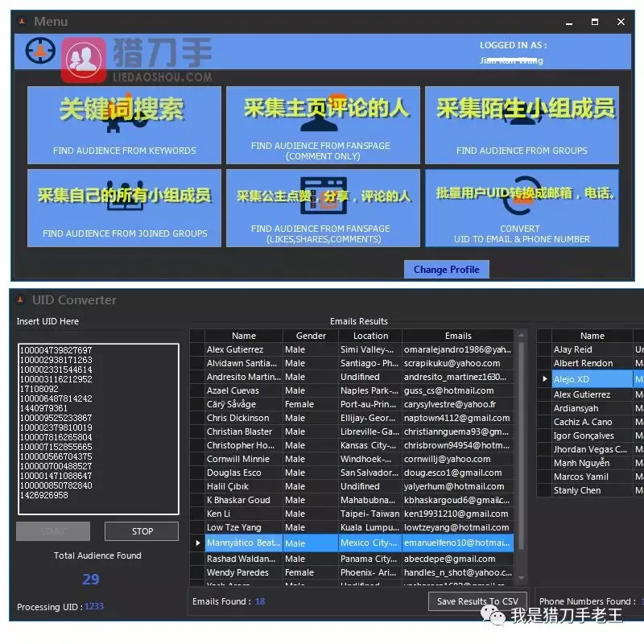
Task: Sort emails table by the Name column header
Action: (x=244, y=336)
